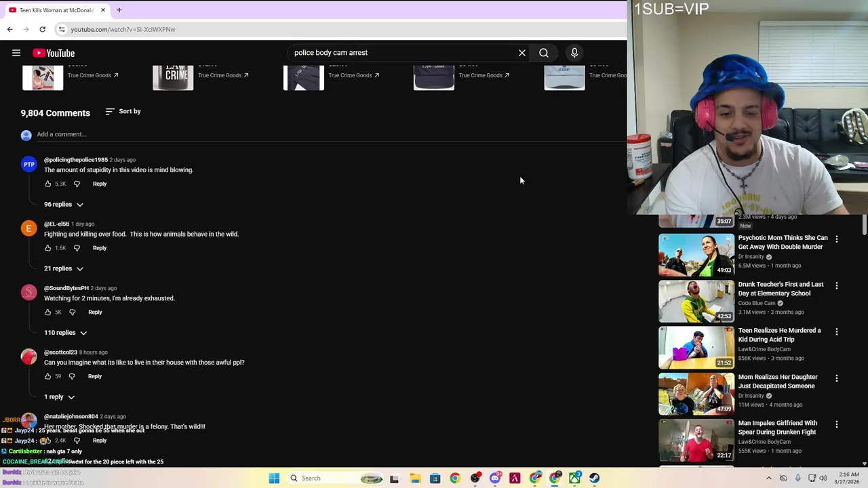The height and width of the screenshot is (488, 868).
Task: Click the @scottcol23 commenter avatar
Action: tap(28, 357)
